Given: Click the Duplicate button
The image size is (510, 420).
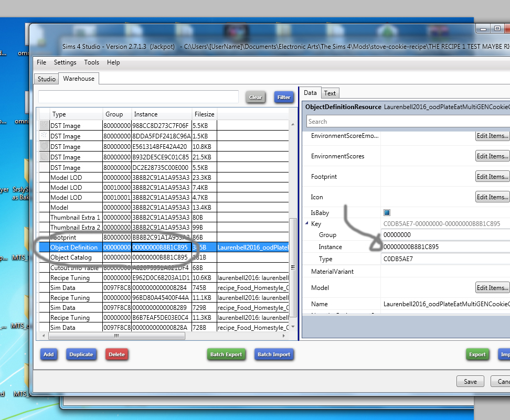Looking at the screenshot, I should click(81, 354).
